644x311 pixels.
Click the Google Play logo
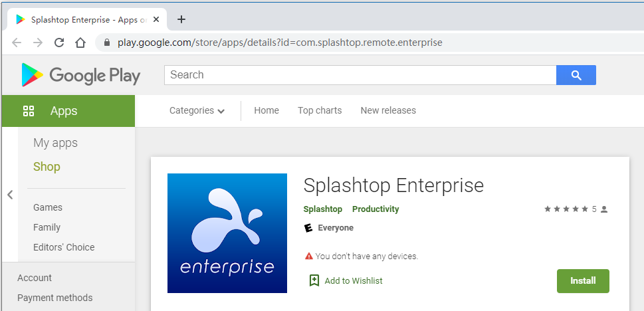80,75
